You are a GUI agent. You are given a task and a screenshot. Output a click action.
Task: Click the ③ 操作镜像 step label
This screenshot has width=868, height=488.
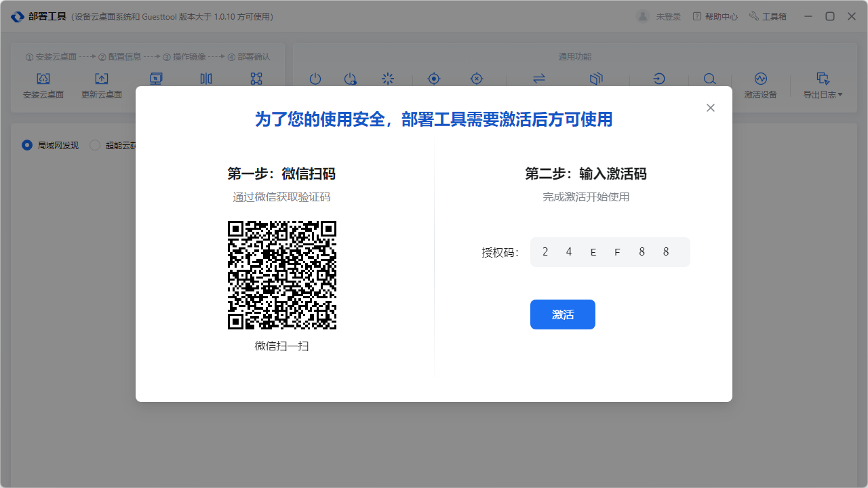(x=184, y=57)
